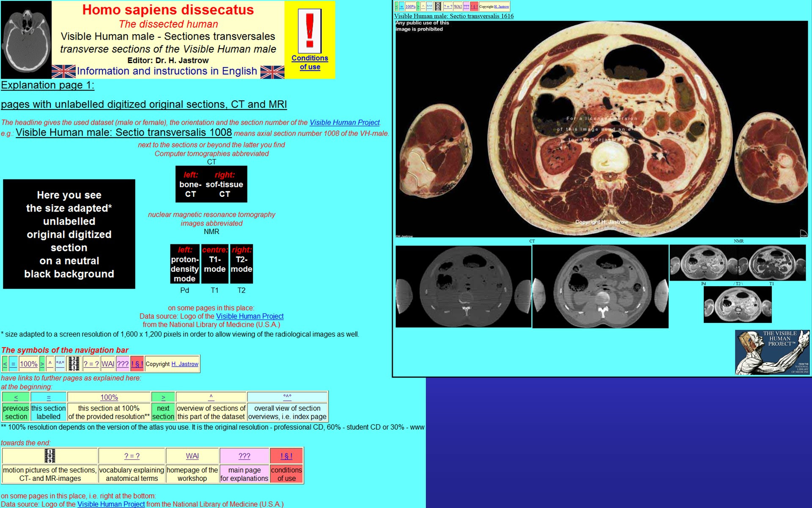
Task: Click pink '???' link in bottom explanation table
Action: tap(244, 456)
